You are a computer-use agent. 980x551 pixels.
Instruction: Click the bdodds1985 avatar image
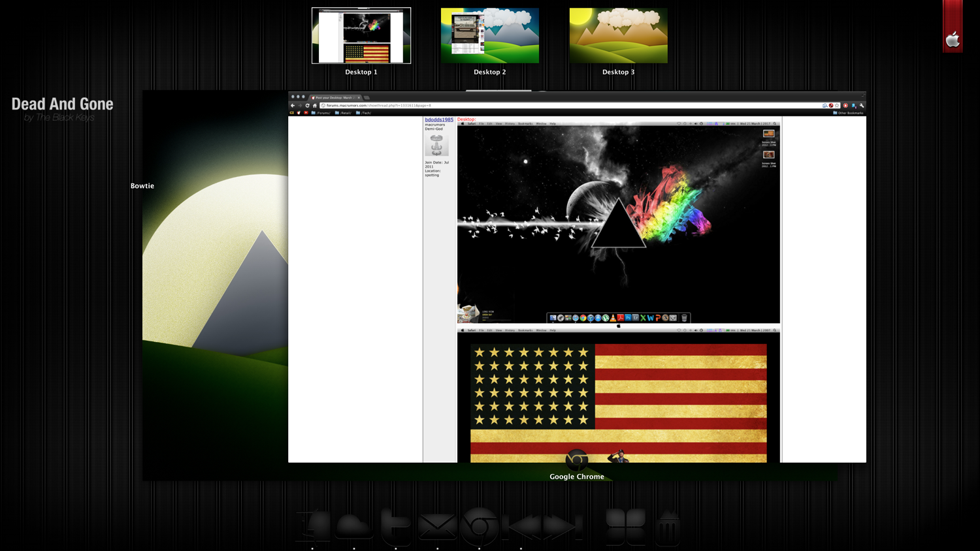coord(436,145)
